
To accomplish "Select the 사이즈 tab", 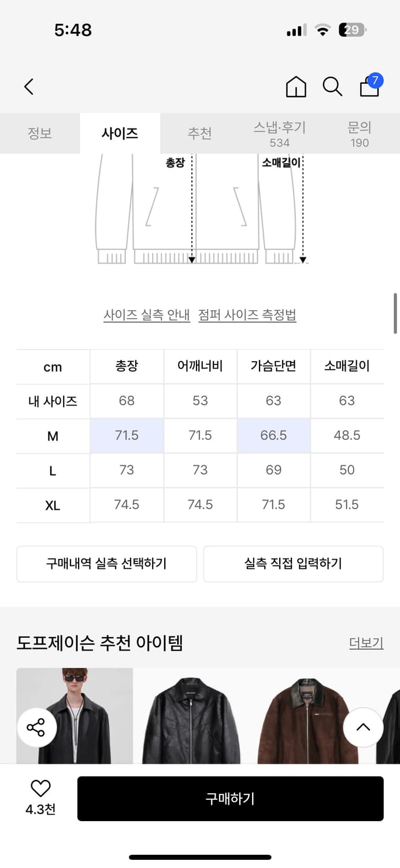I will pos(120,133).
